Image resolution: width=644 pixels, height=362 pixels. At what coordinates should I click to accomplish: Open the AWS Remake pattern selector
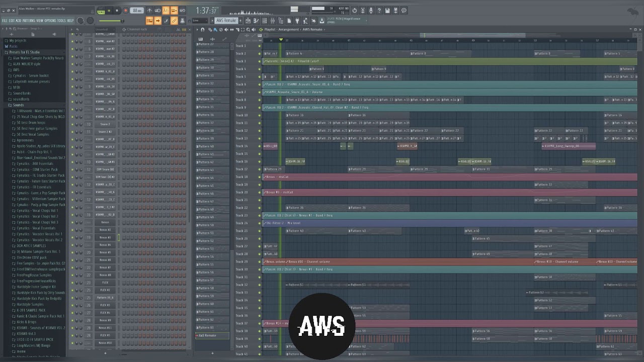tap(226, 21)
